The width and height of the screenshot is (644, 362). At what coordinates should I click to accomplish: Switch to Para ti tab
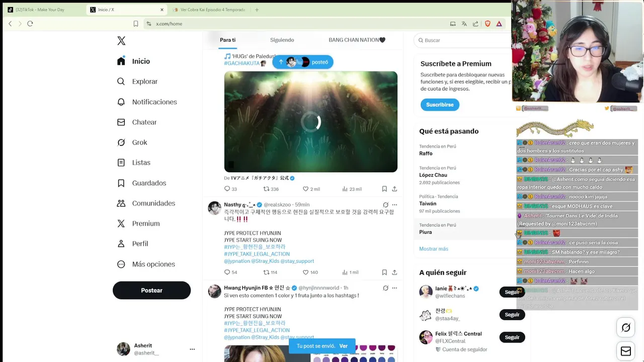click(227, 40)
